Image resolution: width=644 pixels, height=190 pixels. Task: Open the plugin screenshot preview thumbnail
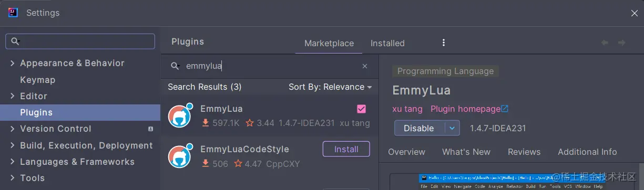click(x=513, y=182)
